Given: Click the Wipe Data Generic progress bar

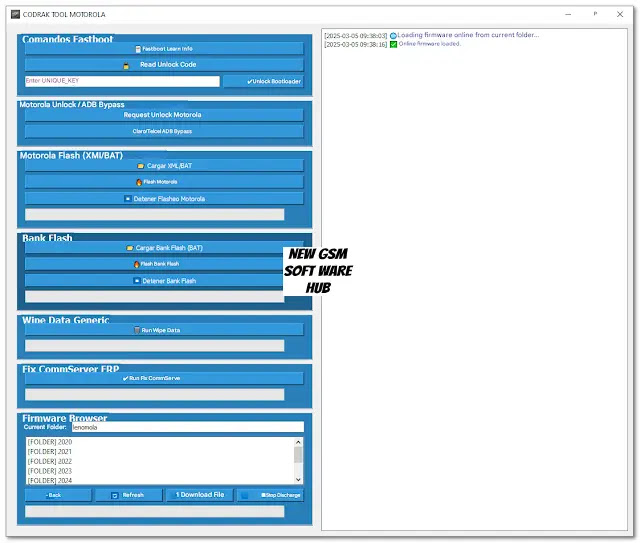Looking at the screenshot, I should (155, 346).
